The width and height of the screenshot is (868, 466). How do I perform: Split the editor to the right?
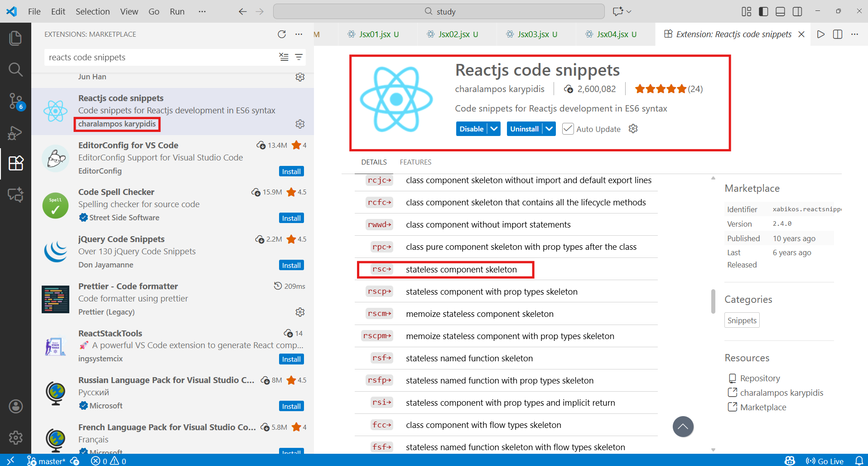(x=838, y=34)
